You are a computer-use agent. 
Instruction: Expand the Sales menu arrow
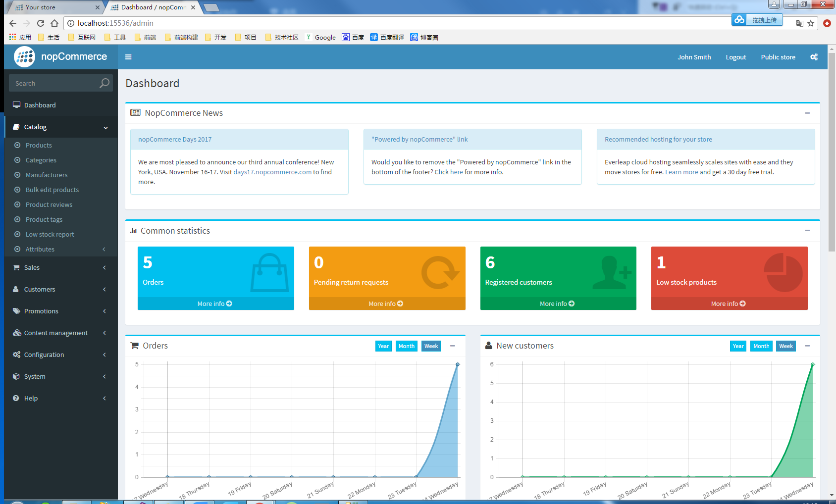click(x=104, y=267)
